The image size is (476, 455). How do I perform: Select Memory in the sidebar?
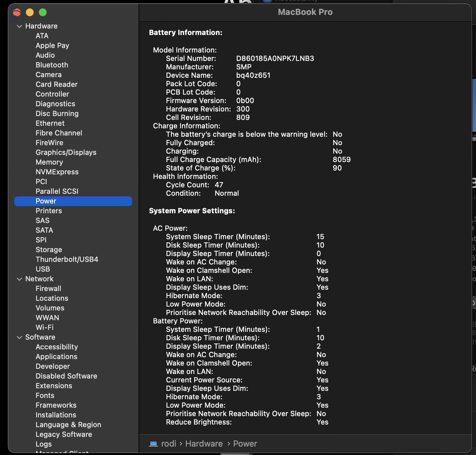[x=49, y=162]
